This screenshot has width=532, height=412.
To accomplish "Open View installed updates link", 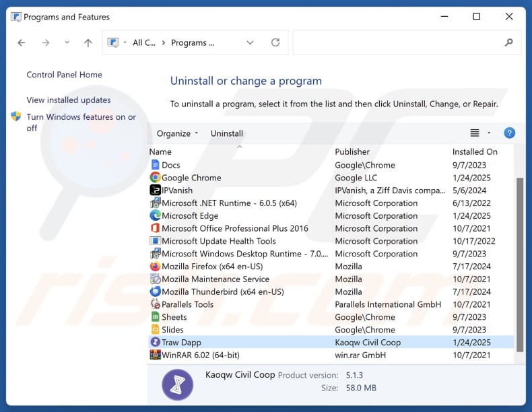I will (x=69, y=100).
